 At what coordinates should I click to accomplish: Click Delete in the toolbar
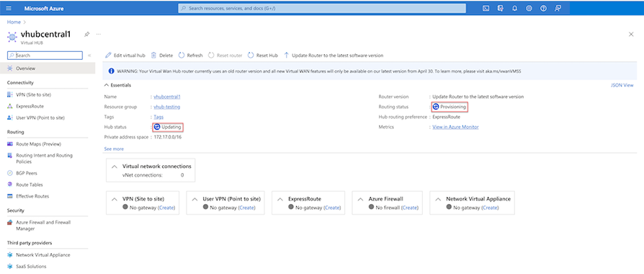coord(162,55)
